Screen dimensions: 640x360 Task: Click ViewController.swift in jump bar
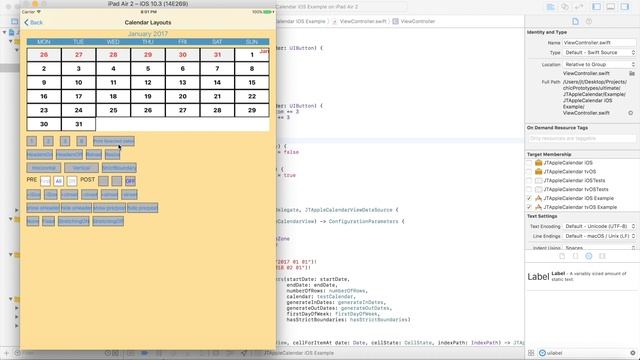pyautogui.click(x=362, y=21)
